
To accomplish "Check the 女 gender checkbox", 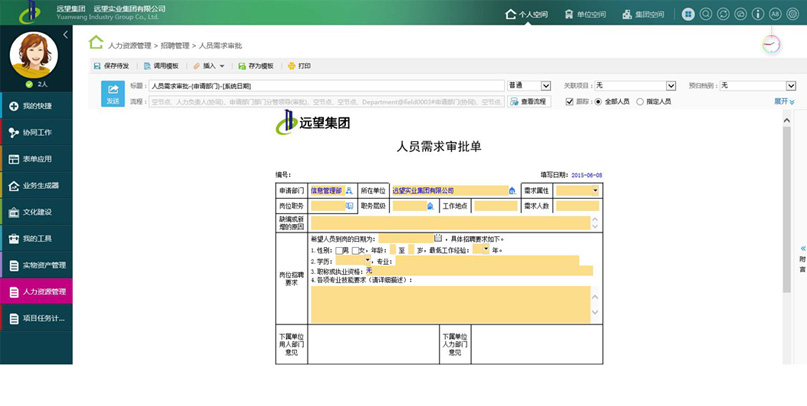I will click(x=355, y=250).
